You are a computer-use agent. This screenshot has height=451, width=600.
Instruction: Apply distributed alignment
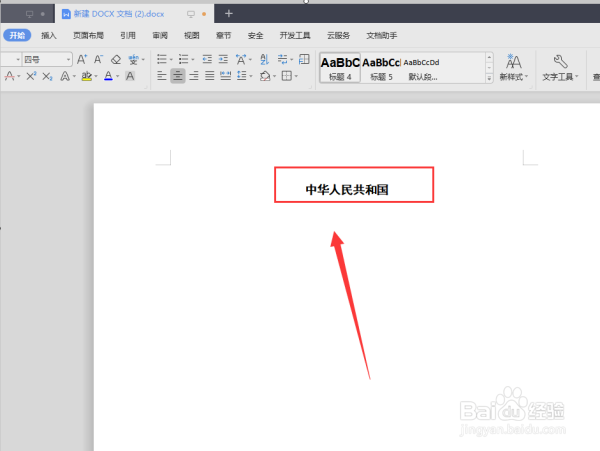pos(225,76)
